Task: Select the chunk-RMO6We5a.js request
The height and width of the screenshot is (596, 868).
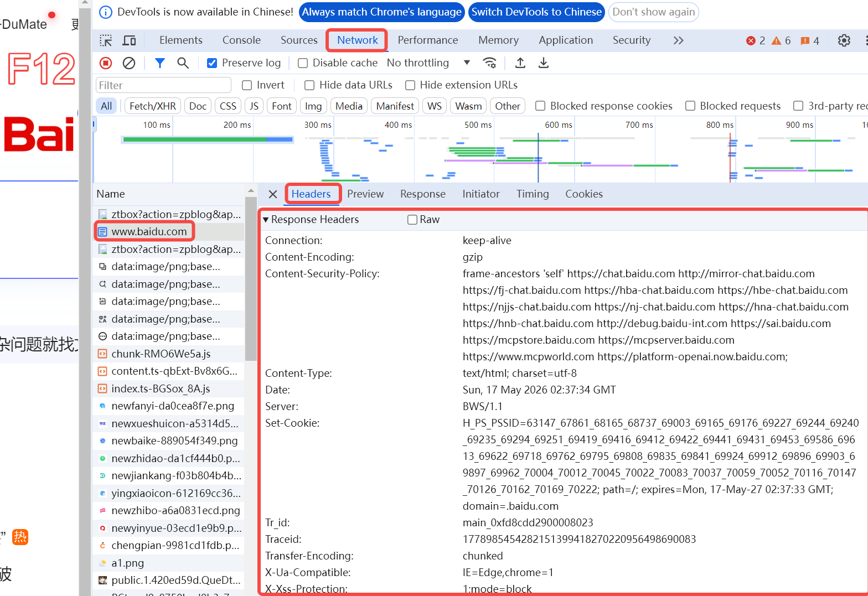Action: (x=169, y=354)
